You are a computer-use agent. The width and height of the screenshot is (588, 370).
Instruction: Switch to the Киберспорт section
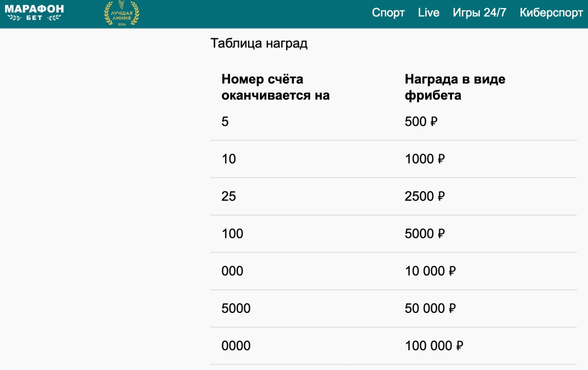pyautogui.click(x=551, y=13)
